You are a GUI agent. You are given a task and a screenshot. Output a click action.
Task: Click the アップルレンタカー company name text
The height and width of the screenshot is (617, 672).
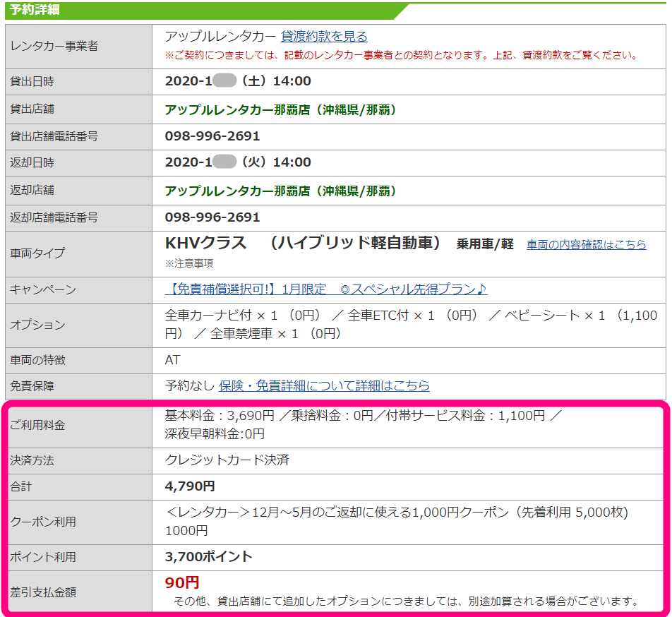[x=220, y=37]
